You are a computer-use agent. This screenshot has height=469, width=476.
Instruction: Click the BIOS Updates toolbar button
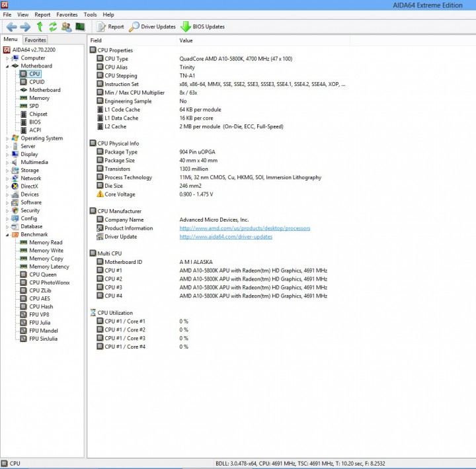coord(202,26)
